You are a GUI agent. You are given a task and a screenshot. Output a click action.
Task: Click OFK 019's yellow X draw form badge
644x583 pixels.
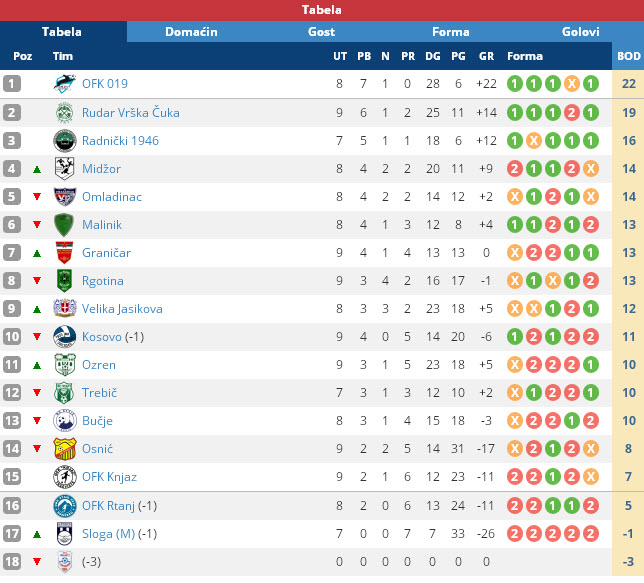coord(571,84)
